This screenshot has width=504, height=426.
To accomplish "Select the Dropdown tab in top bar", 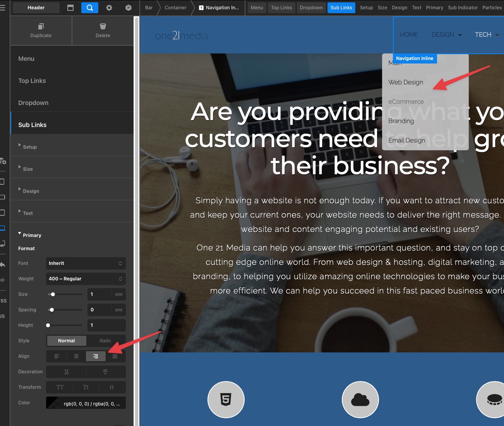I will click(311, 8).
